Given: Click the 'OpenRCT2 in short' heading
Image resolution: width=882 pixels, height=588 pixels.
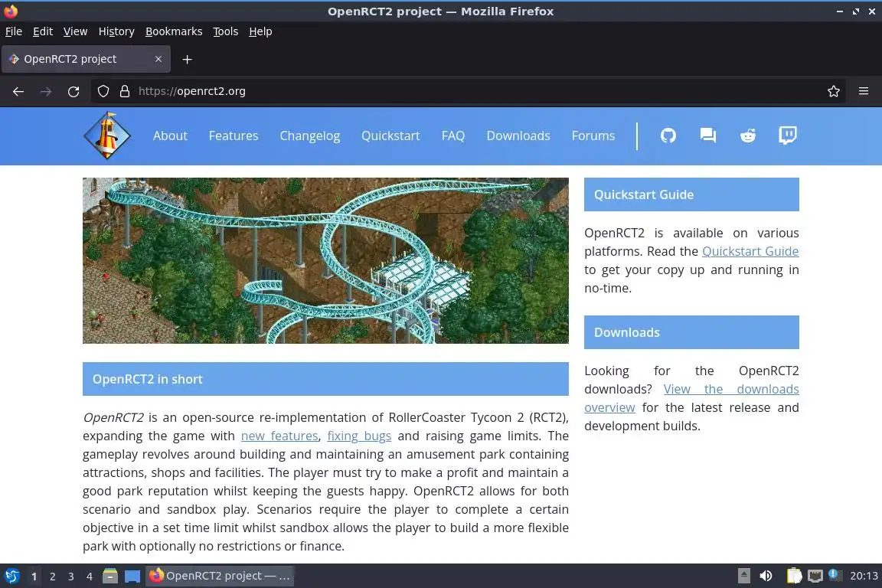Looking at the screenshot, I should pos(325,379).
